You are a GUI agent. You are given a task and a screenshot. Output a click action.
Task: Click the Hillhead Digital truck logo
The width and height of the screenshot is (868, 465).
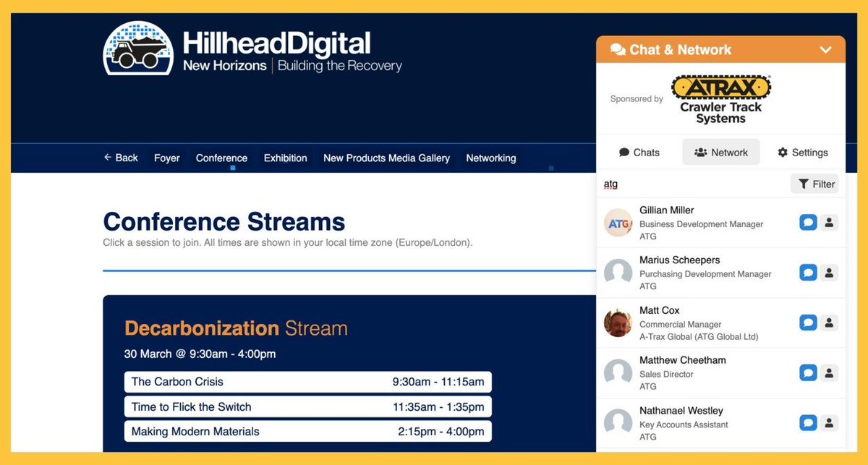coord(138,48)
